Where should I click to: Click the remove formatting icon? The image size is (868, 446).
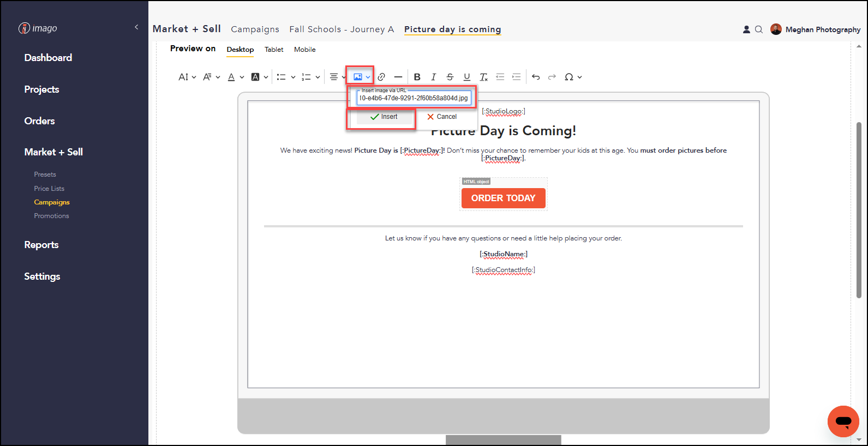coord(483,77)
